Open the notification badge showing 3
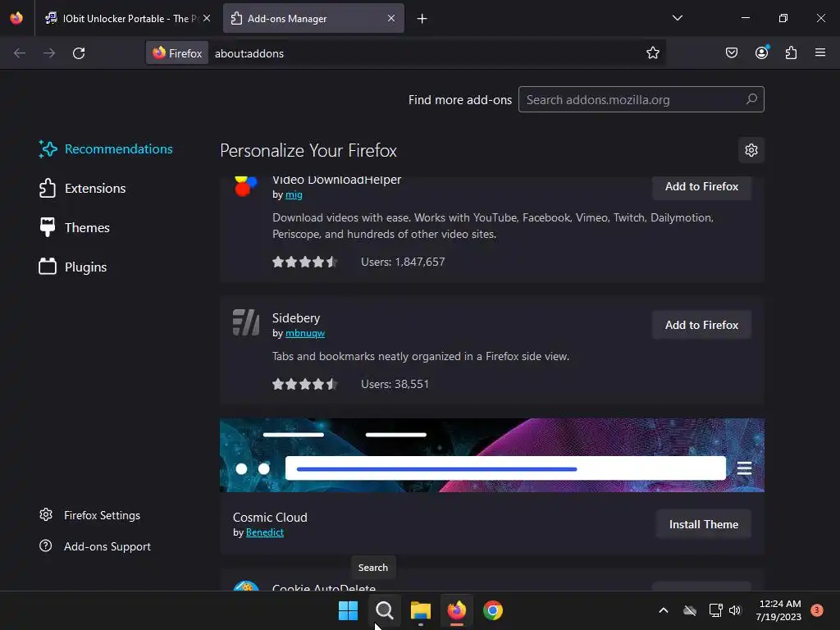This screenshot has width=840, height=630. pyautogui.click(x=816, y=610)
